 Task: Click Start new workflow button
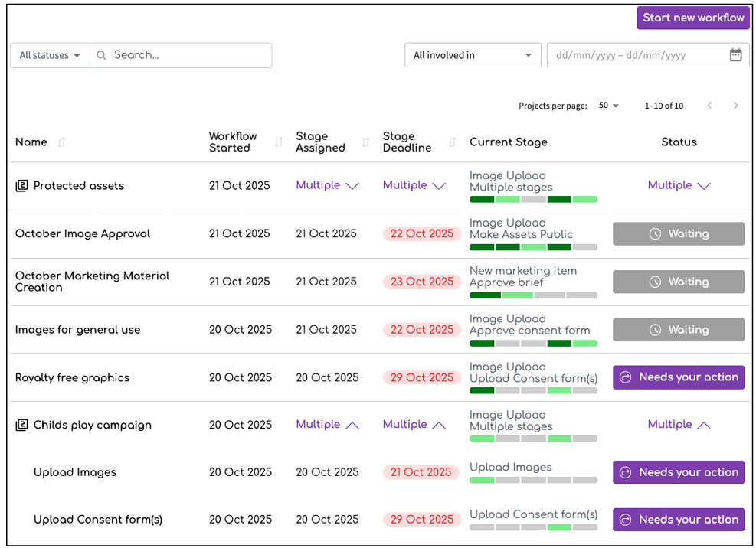(x=693, y=18)
